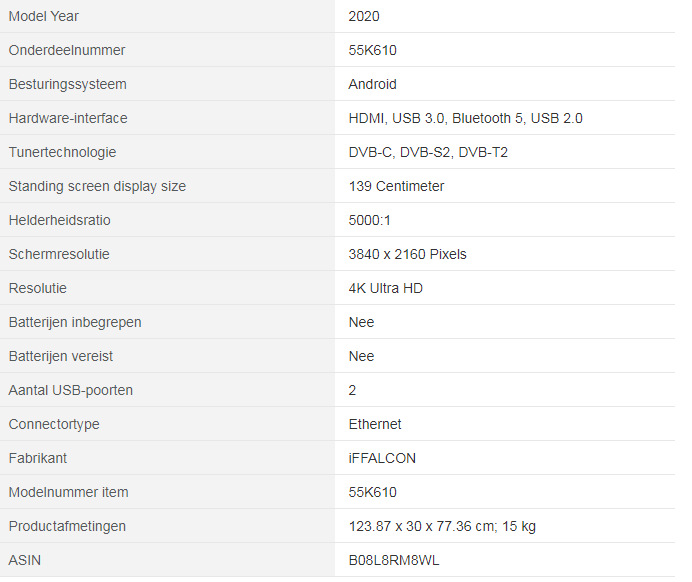
Task: Click the Batterijen inbegrepen label
Action: [75, 322]
